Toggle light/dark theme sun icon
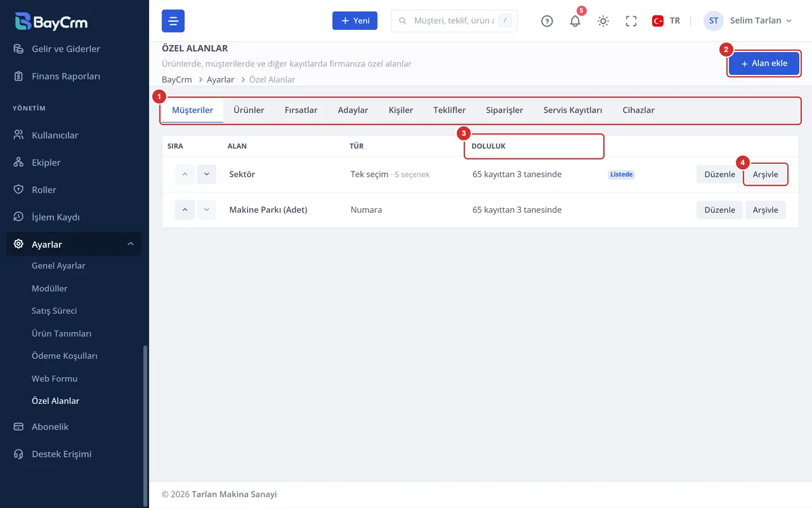Image resolution: width=812 pixels, height=508 pixels. coord(603,21)
